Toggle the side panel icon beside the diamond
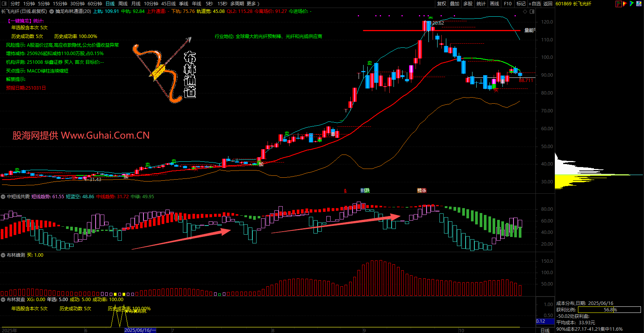The image size is (644, 333). pos(532,11)
